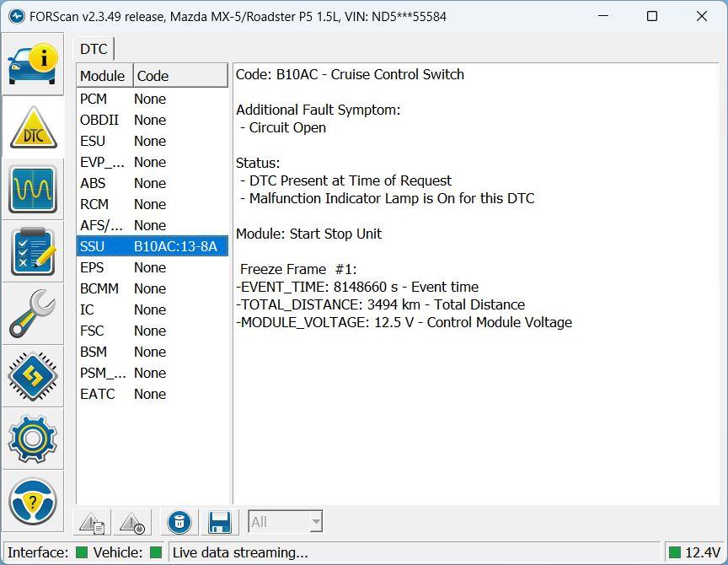Select the DTC section in the sidebar
This screenshot has width=728, height=565.
pos(33,126)
